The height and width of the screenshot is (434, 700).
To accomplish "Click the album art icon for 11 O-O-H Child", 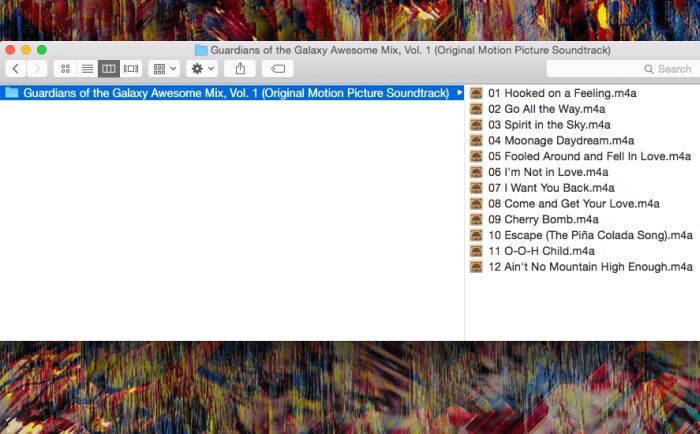I will point(476,251).
